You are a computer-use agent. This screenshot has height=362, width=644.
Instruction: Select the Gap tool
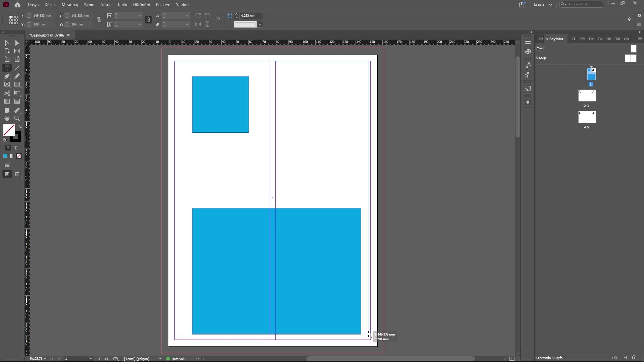coord(17,51)
